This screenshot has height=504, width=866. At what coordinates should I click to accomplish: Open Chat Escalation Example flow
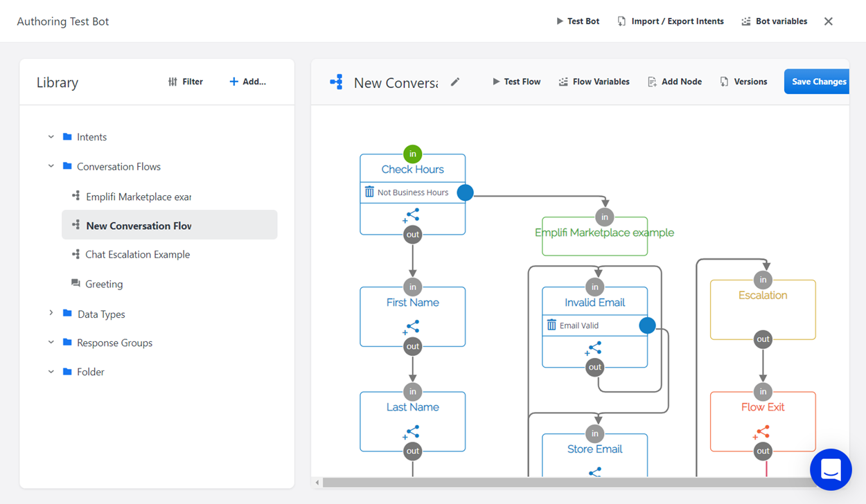point(137,254)
